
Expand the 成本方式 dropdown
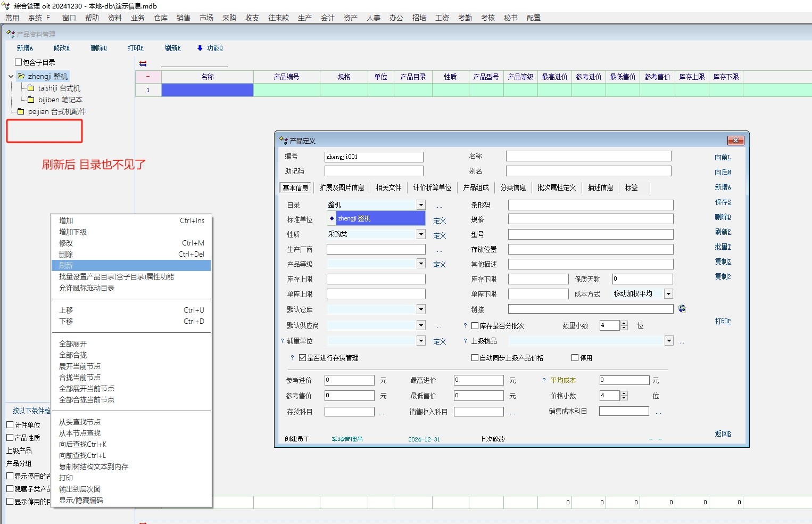pos(668,294)
